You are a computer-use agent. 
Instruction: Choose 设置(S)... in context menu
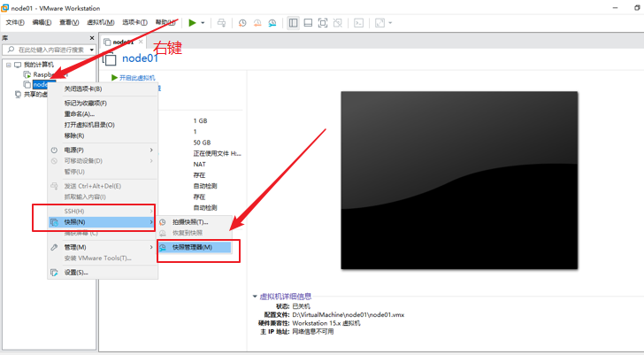[103, 273]
